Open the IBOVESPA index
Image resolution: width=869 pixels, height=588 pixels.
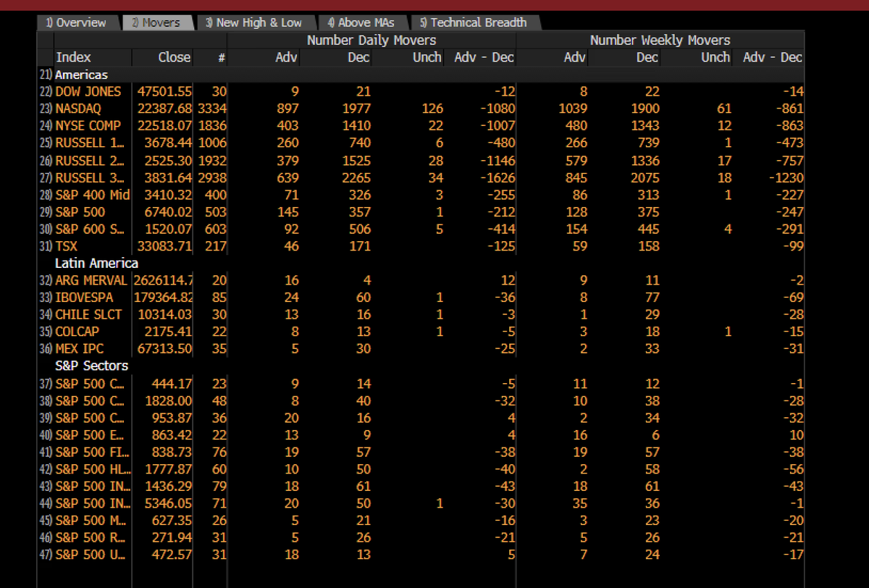(x=85, y=298)
